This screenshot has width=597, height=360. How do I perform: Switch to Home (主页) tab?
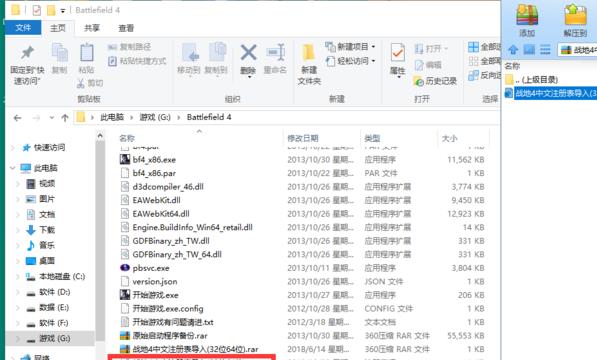(58, 28)
